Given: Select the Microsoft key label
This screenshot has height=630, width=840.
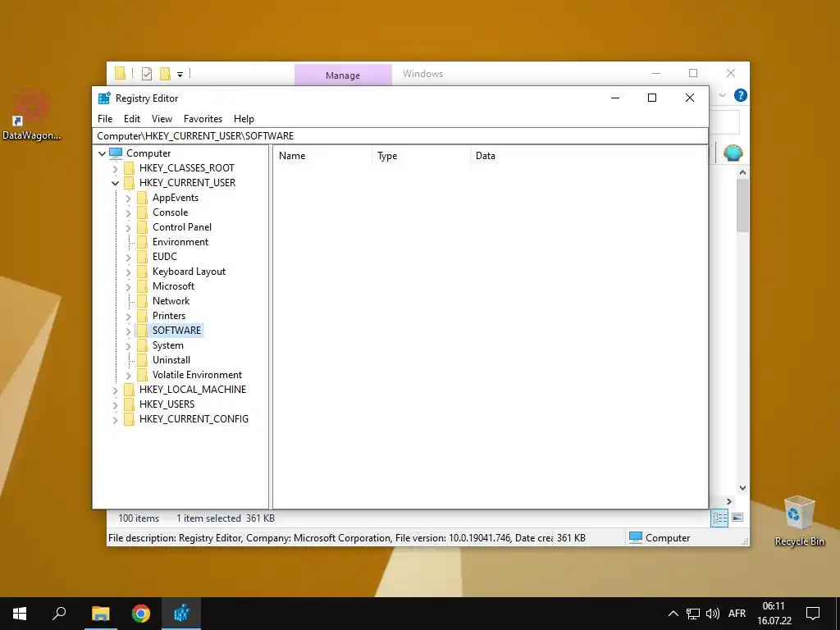Looking at the screenshot, I should [x=173, y=286].
